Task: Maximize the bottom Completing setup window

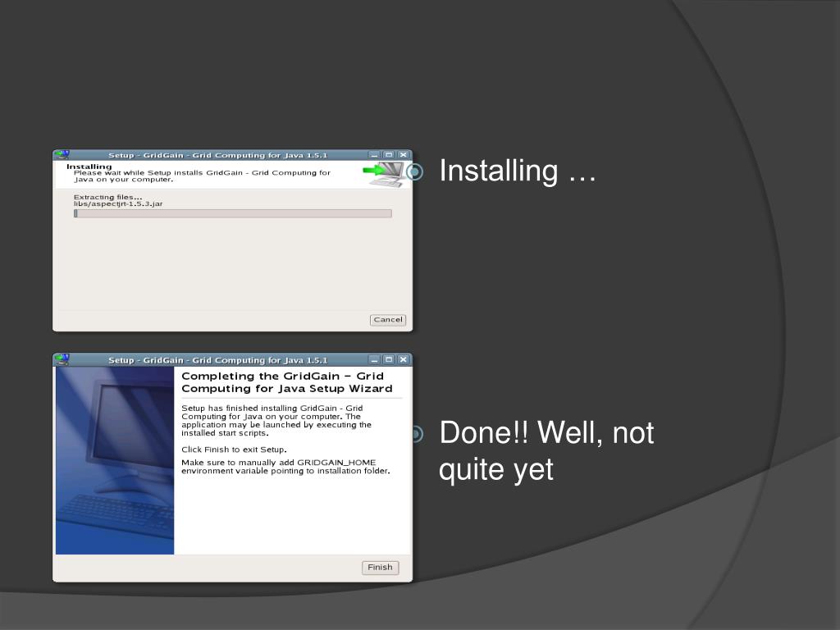Action: (x=389, y=360)
